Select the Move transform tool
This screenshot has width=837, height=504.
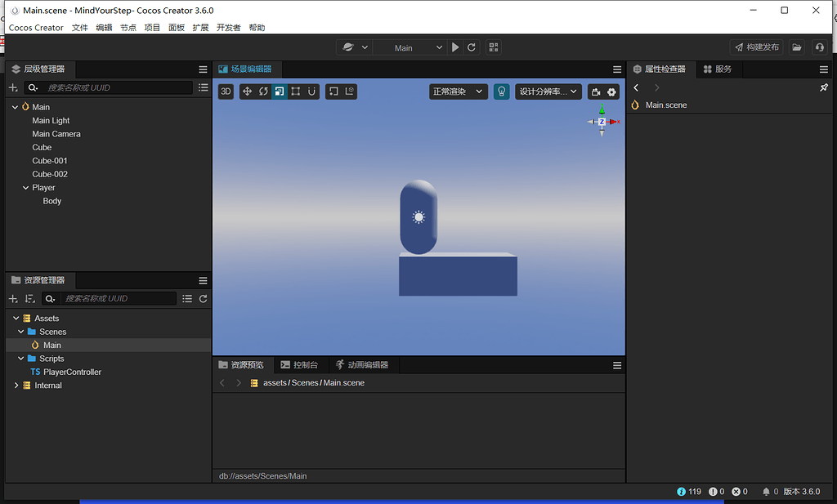[248, 91]
